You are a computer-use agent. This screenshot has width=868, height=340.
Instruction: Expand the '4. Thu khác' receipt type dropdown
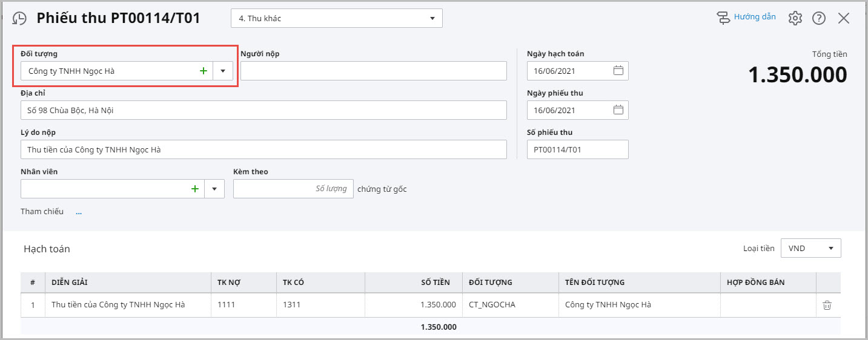tap(432, 18)
